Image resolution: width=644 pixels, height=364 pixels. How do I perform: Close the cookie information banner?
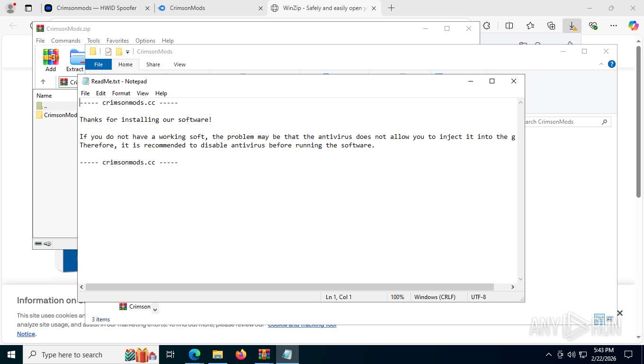click(620, 313)
